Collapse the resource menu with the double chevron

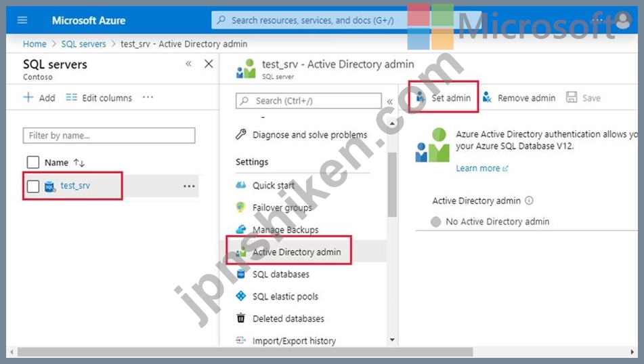390,101
